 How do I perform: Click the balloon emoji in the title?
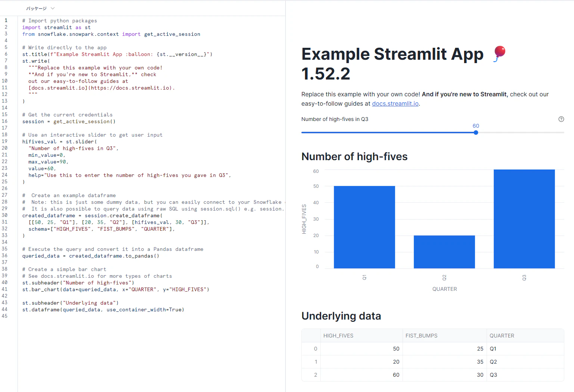point(499,54)
